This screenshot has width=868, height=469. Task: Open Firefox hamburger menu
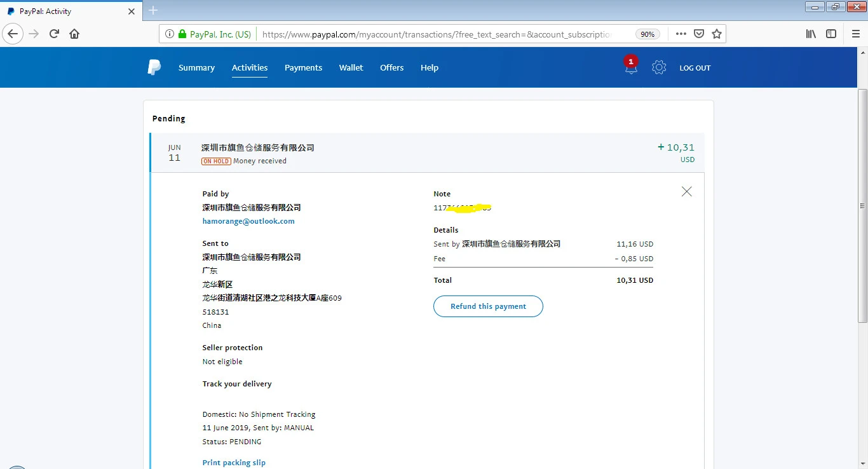tap(855, 34)
